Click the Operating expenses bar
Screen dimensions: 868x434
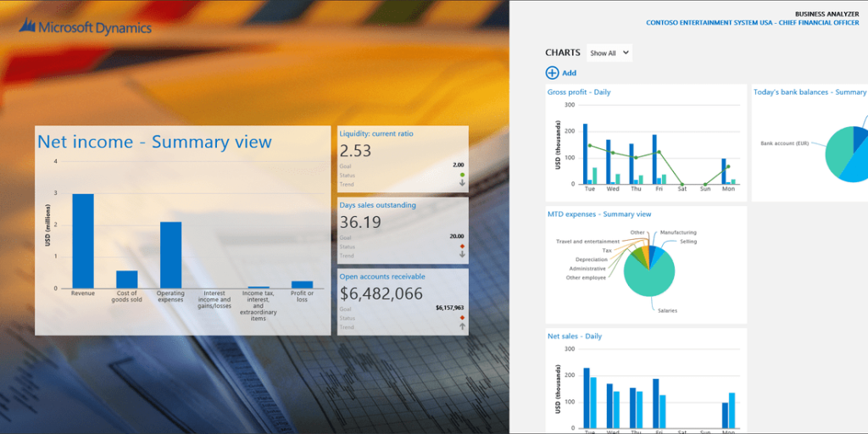(170, 254)
